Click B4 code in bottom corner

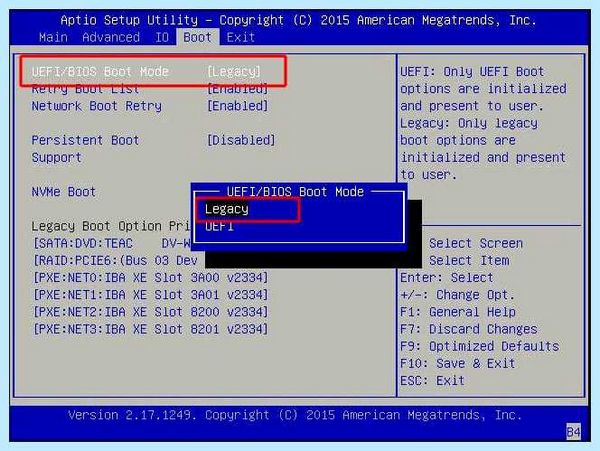[x=573, y=432]
